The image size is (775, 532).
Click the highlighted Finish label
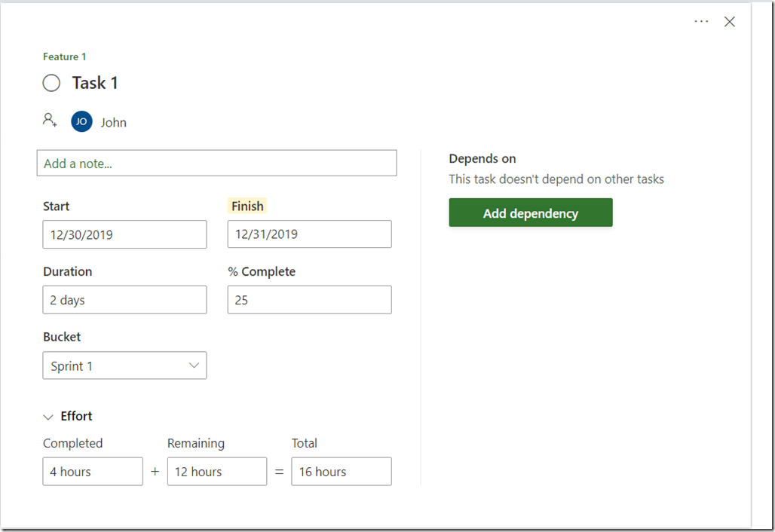point(247,206)
